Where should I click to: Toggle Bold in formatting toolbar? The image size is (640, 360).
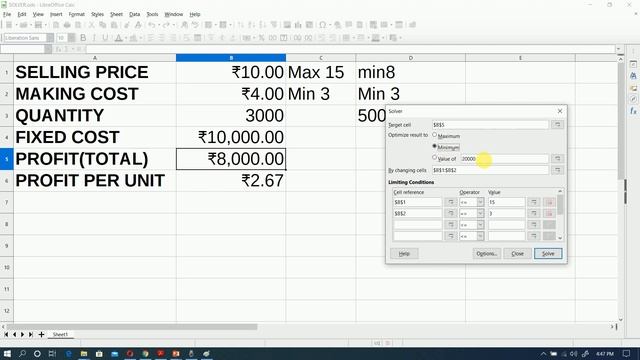coord(83,38)
